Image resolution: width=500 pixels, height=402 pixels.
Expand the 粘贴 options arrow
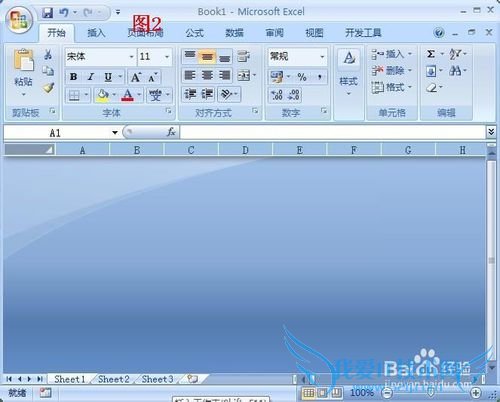pos(23,95)
